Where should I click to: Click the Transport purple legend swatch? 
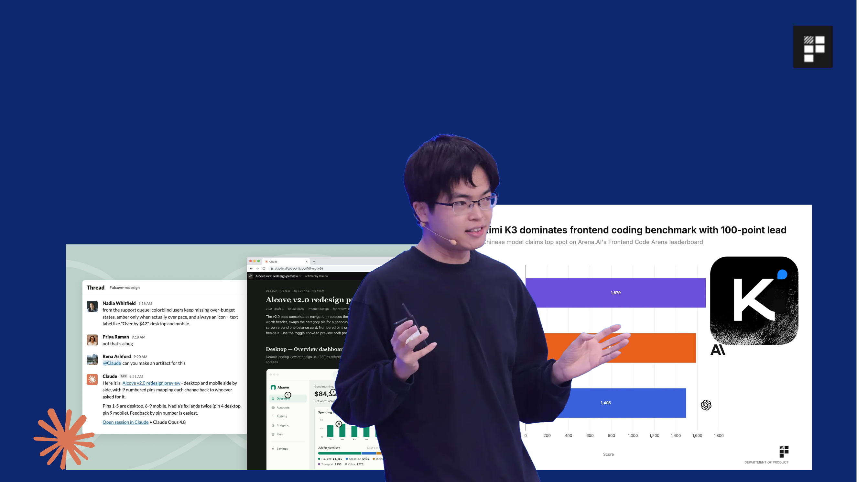point(319,464)
